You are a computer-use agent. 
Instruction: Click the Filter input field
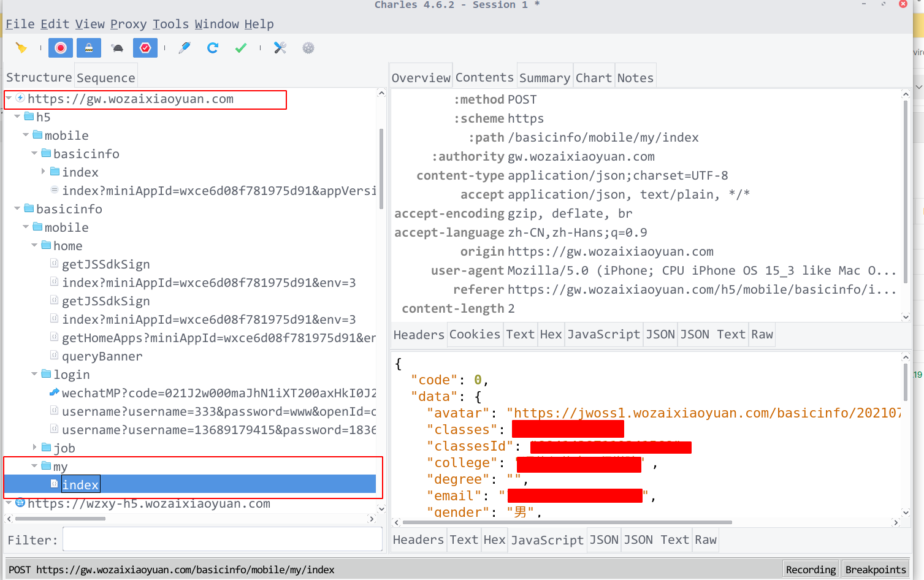[223, 540]
